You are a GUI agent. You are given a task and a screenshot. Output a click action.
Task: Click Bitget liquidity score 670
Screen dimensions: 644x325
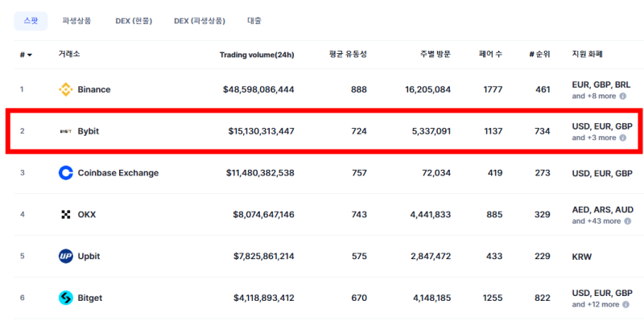click(x=359, y=298)
